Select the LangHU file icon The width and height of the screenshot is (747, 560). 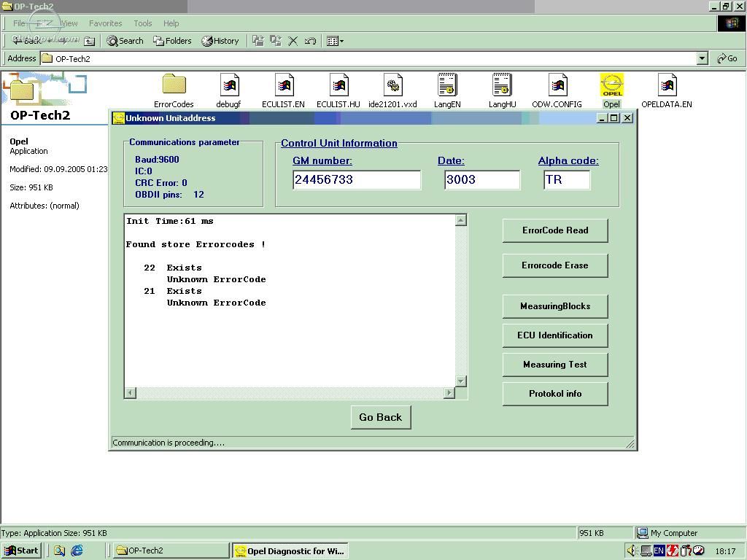(x=502, y=91)
